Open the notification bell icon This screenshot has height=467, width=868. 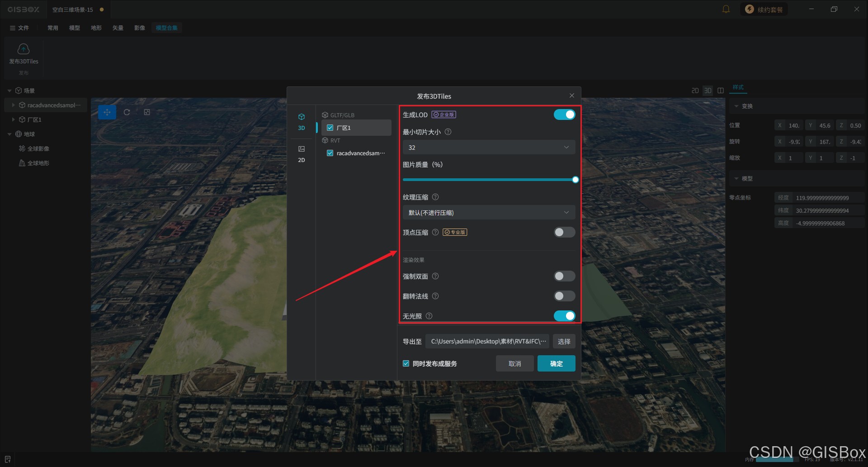click(x=726, y=9)
